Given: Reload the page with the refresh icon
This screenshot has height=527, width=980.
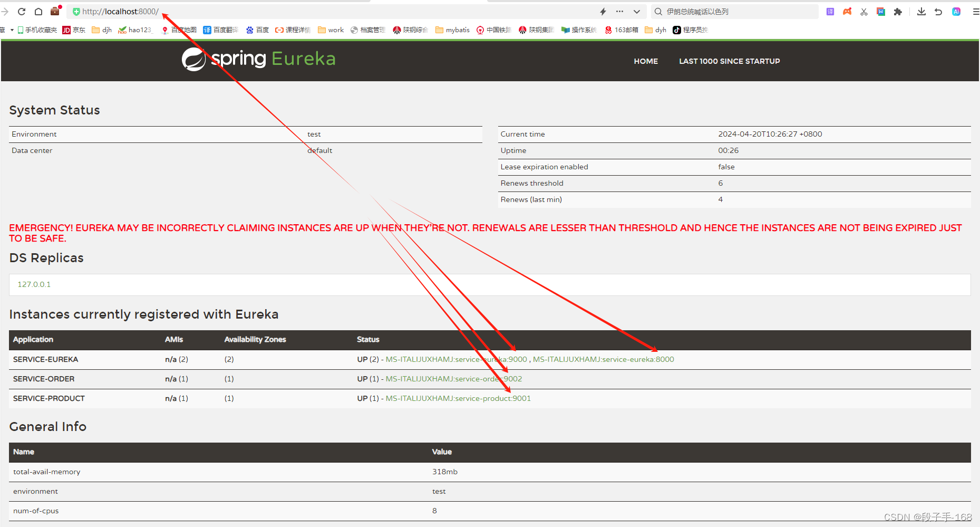Looking at the screenshot, I should click(22, 11).
